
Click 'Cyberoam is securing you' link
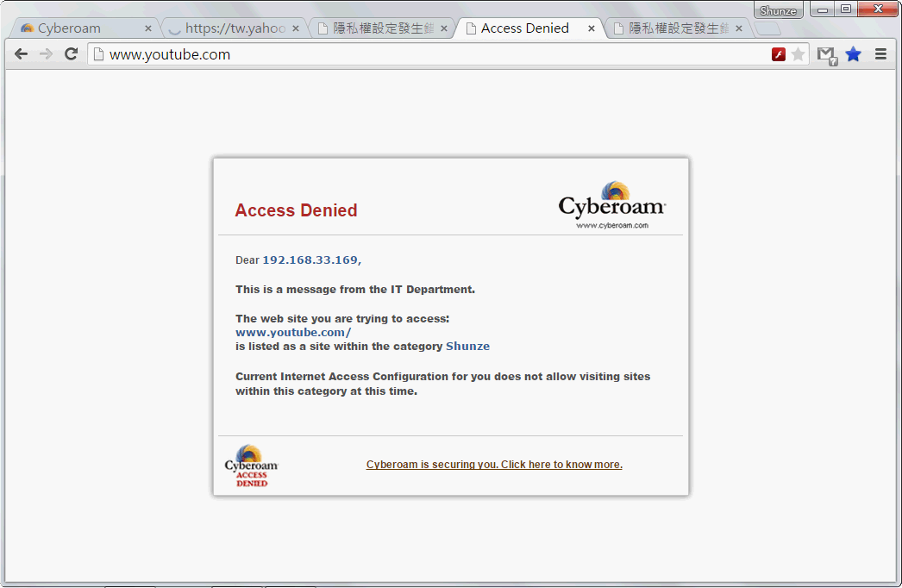tap(494, 465)
